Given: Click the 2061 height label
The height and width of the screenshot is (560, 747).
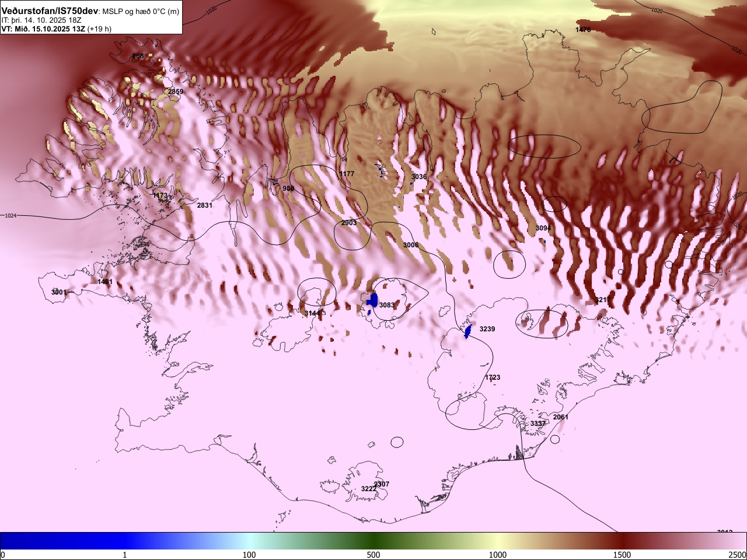Looking at the screenshot, I should click(x=561, y=417).
